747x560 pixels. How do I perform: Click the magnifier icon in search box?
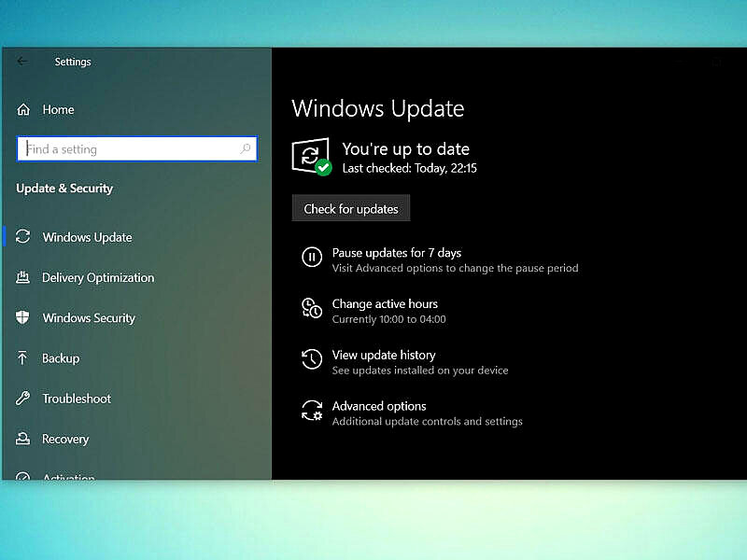coord(247,149)
